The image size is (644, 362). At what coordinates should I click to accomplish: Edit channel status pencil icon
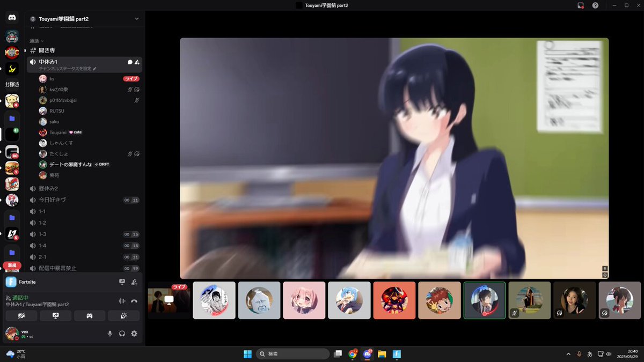click(x=95, y=69)
